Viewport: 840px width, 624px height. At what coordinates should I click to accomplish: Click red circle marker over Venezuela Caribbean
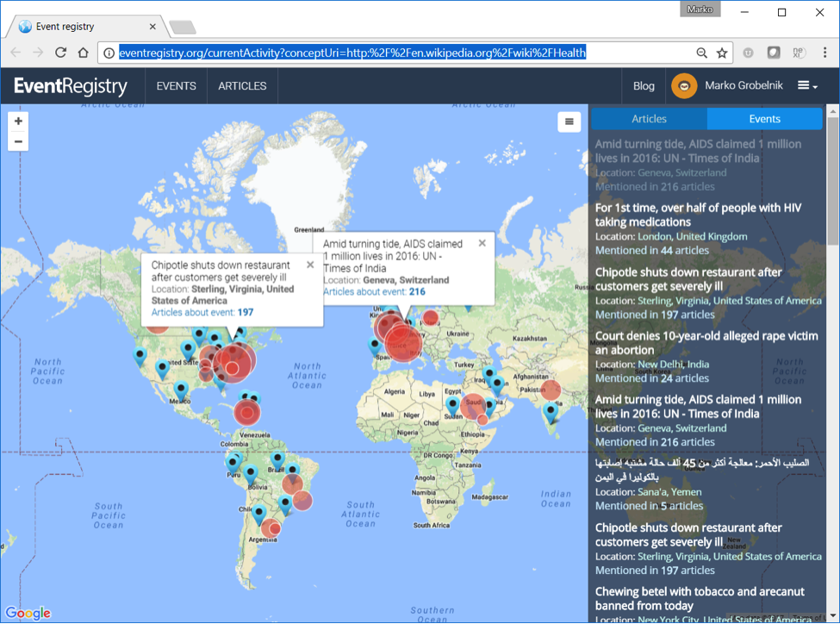pos(247,412)
